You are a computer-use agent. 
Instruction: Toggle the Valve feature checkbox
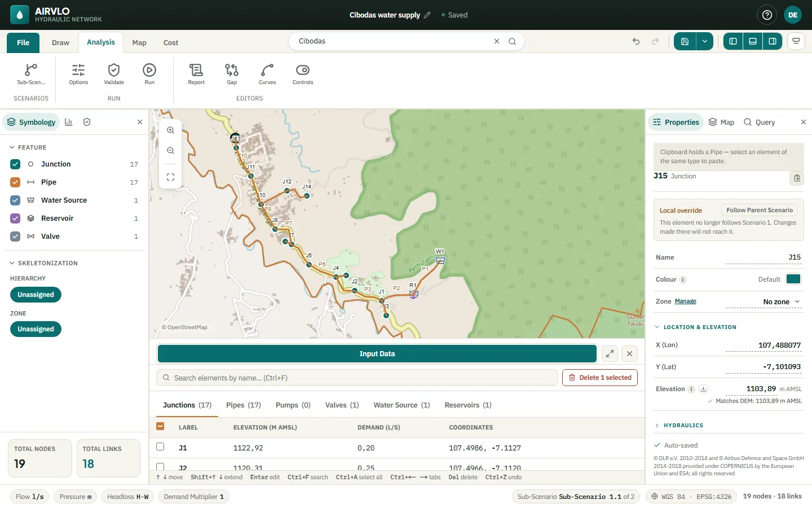coord(15,237)
